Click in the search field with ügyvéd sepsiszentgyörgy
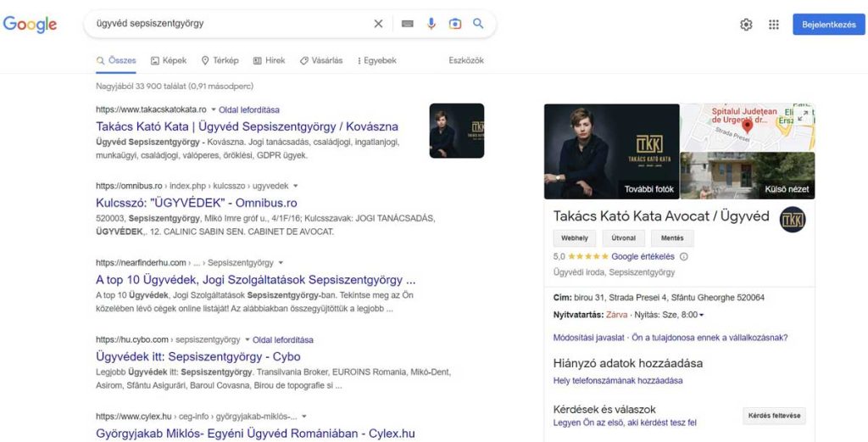The width and height of the screenshot is (868, 442). (x=232, y=24)
